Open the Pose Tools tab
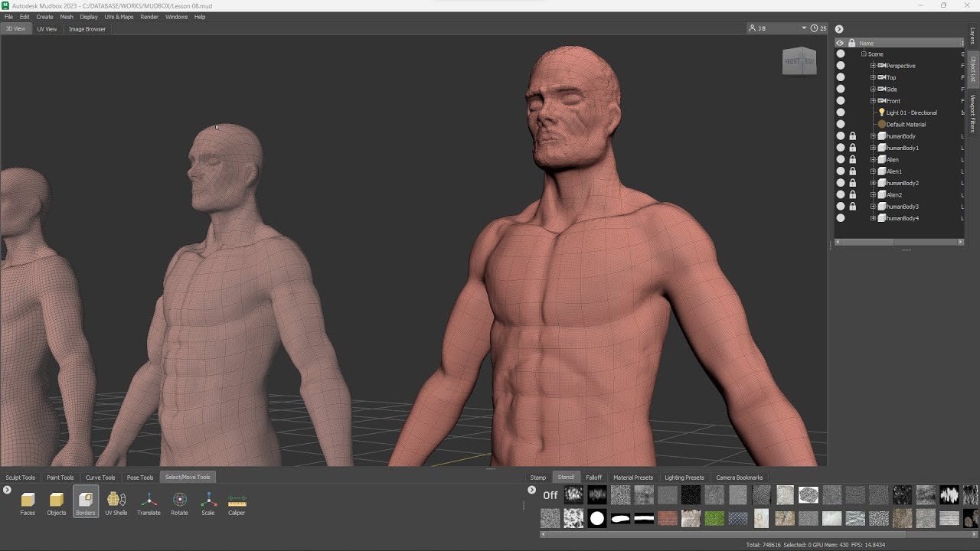980x551 pixels. point(140,478)
